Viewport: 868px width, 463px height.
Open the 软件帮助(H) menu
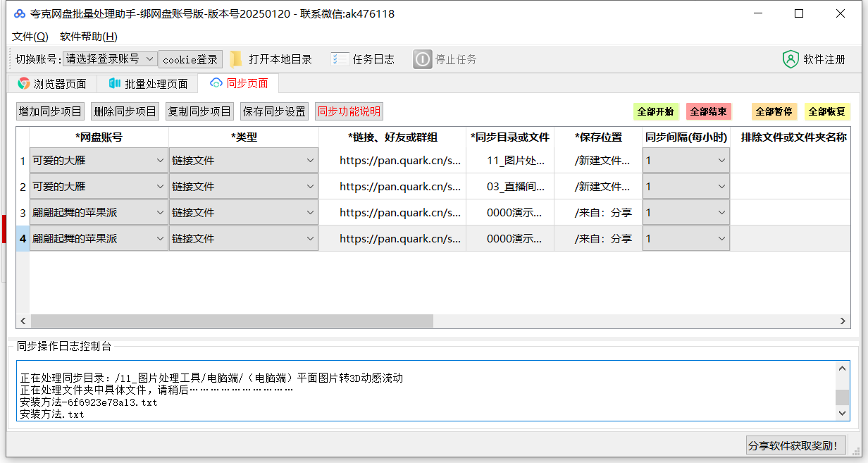pos(89,36)
